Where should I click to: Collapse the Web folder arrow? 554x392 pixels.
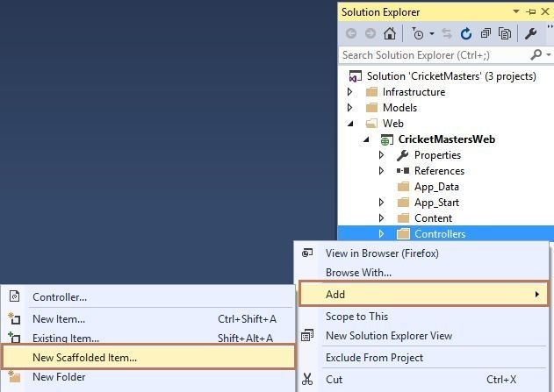coord(350,124)
